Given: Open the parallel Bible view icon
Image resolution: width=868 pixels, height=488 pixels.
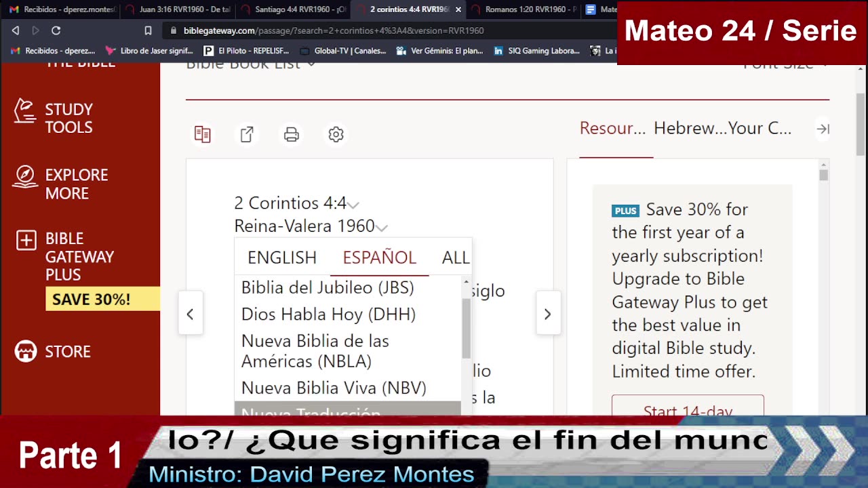Looking at the screenshot, I should [202, 134].
